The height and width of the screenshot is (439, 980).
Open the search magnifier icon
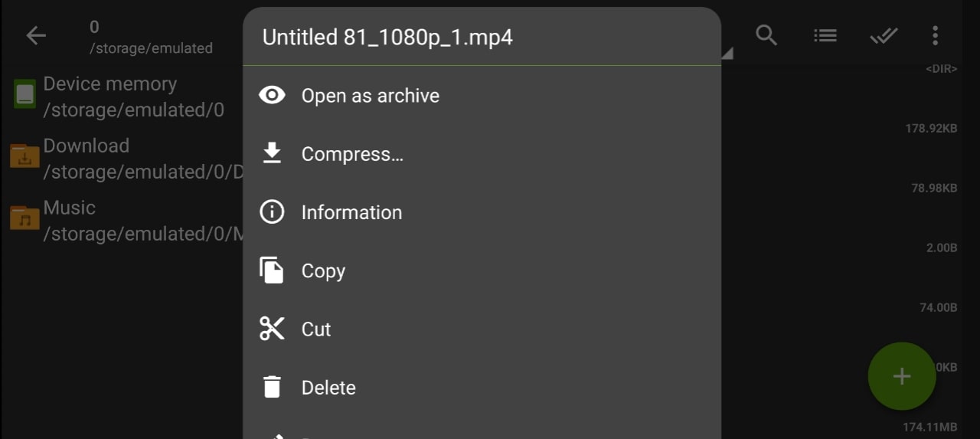766,34
